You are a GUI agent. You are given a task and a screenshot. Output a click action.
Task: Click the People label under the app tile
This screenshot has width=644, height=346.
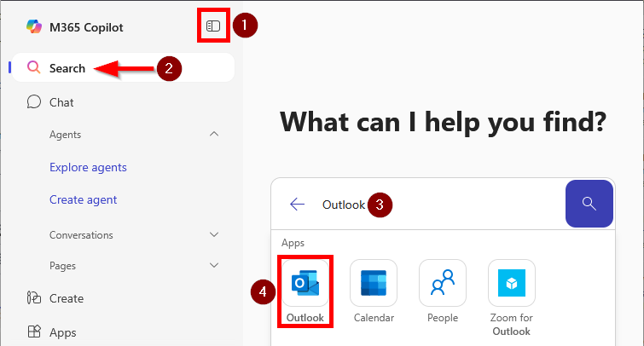click(x=443, y=318)
